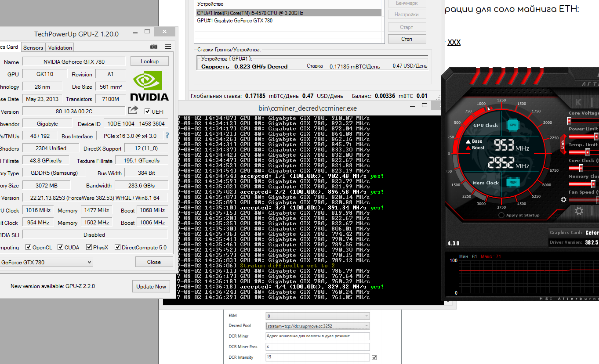Select the CPU#1 Intel Core i5-4570 row

tap(289, 13)
